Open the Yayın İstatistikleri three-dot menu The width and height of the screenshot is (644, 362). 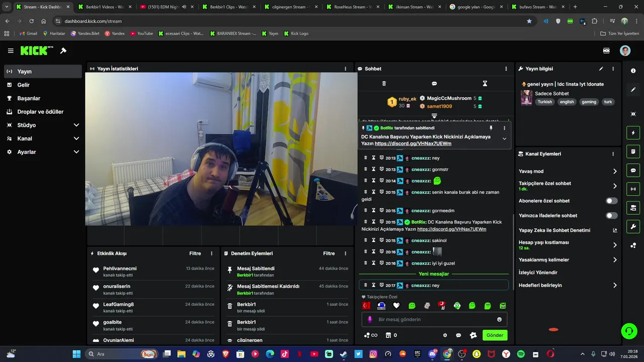345,69
